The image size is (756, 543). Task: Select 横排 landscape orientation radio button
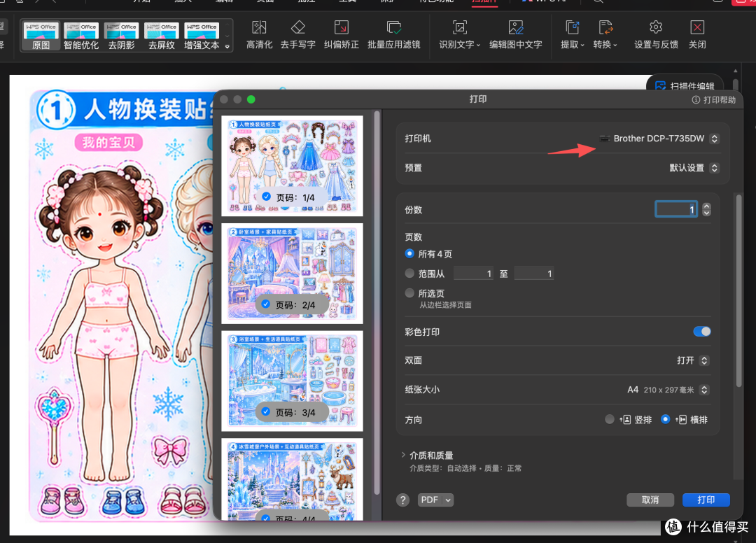pyautogui.click(x=666, y=419)
